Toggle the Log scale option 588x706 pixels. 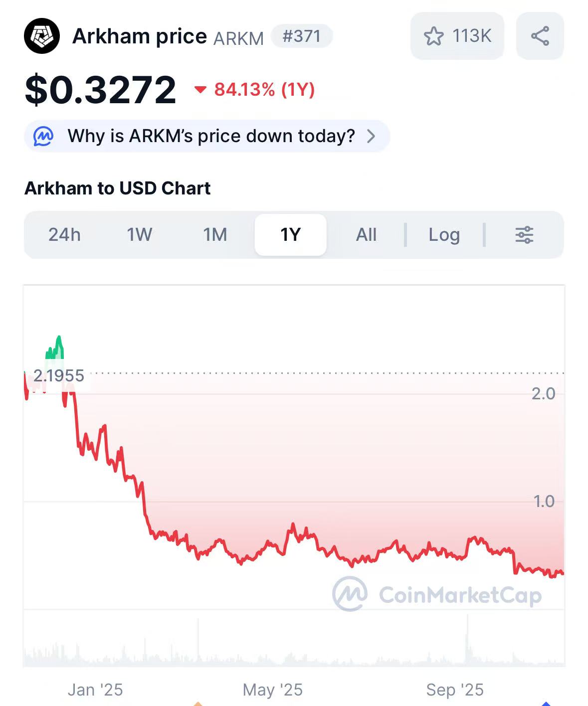click(444, 235)
